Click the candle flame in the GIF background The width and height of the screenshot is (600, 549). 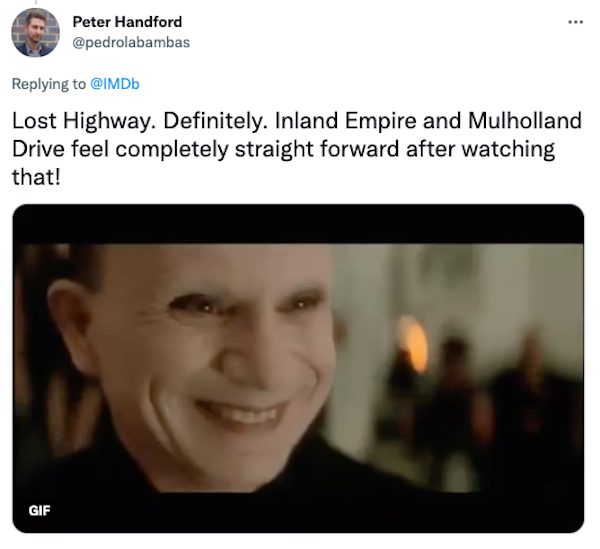click(x=412, y=343)
